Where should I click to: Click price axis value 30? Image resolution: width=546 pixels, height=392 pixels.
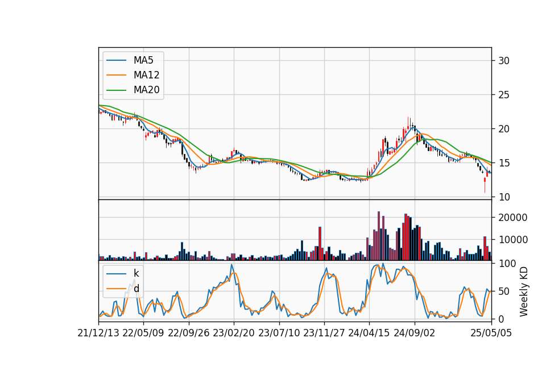pos(504,61)
